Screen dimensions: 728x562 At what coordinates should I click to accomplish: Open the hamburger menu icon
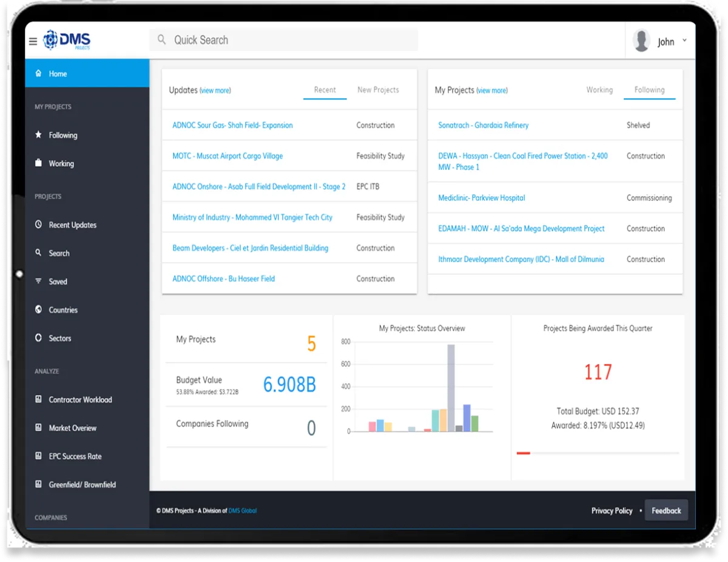tap(33, 42)
